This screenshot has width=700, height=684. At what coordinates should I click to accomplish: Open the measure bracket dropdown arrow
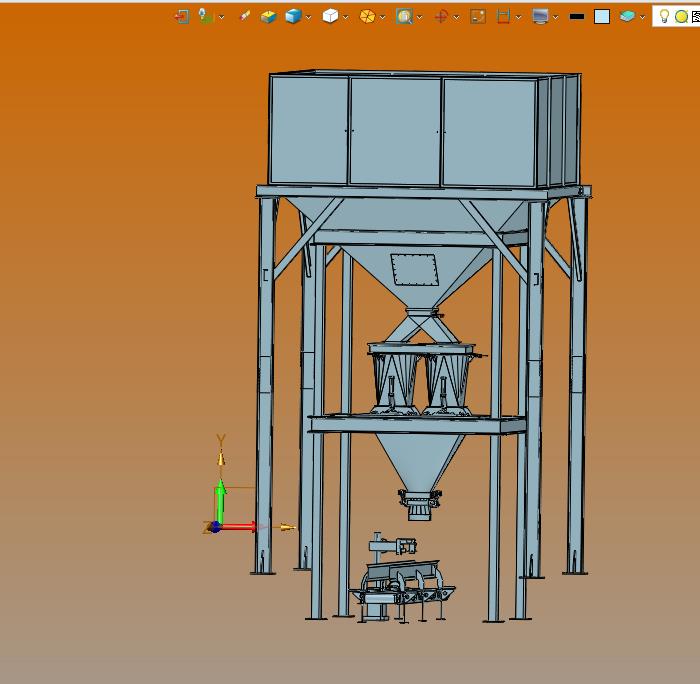pyautogui.click(x=518, y=17)
